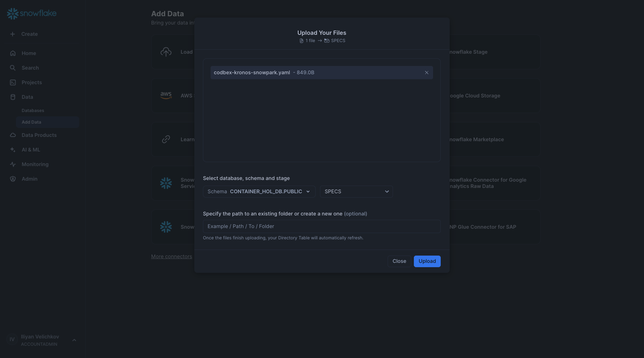Expand the SPECS stage dropdown
The height and width of the screenshot is (358, 644).
(356, 191)
